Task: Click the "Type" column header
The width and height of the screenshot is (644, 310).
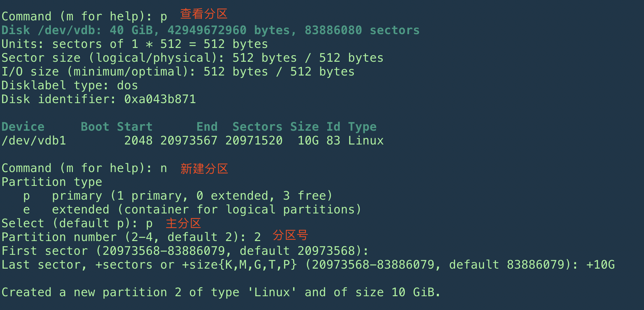Action: 362,127
